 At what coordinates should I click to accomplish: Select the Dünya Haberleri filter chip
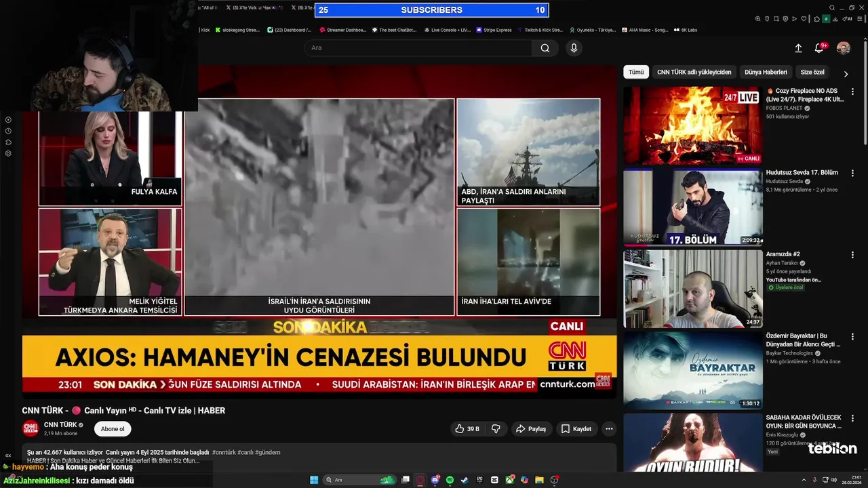[766, 72]
